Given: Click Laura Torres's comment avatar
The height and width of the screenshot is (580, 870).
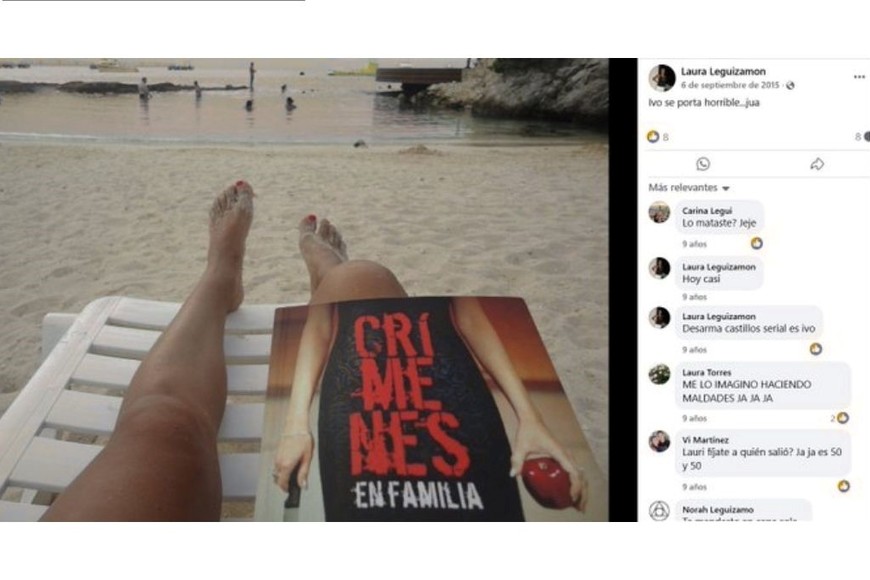Looking at the screenshot, I should [659, 374].
